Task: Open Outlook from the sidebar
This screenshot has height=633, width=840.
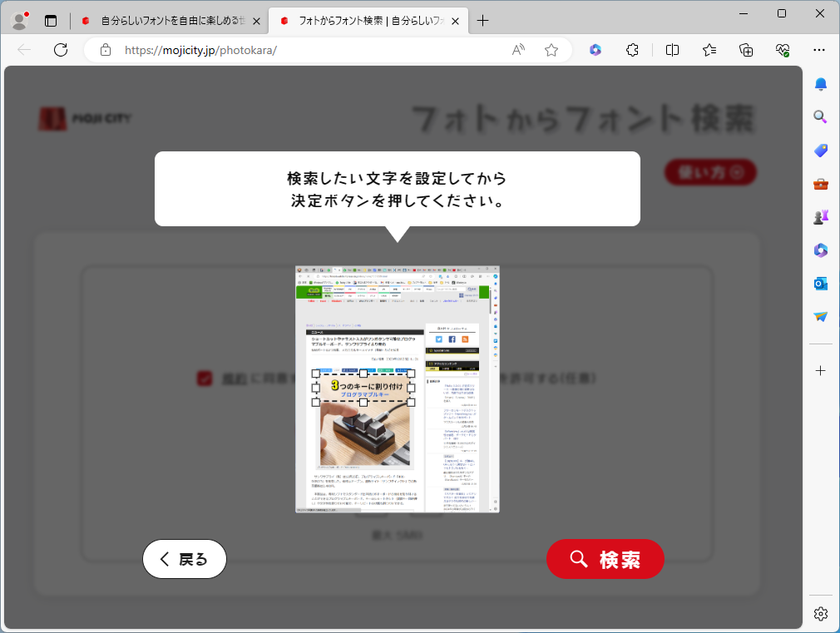Action: [x=820, y=283]
